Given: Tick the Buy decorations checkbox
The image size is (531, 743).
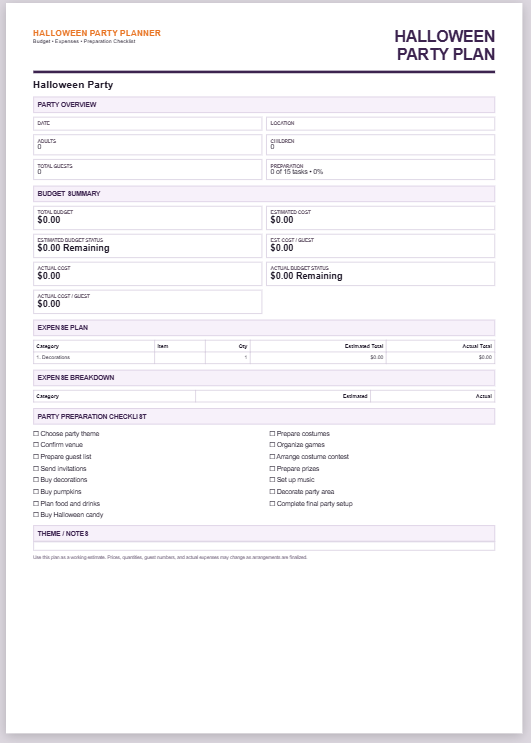Looking at the screenshot, I should pos(36,480).
